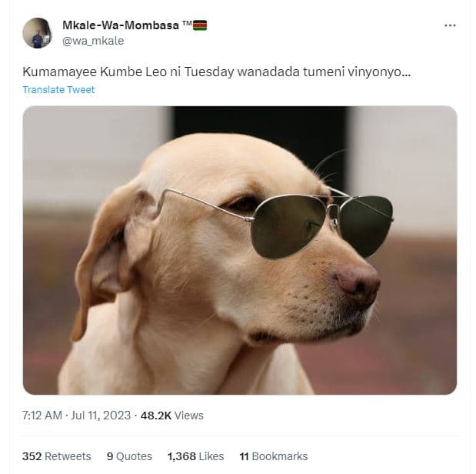The height and width of the screenshot is (474, 476).
Task: Select the tweet text starting with Kumamayee
Action: (216, 72)
